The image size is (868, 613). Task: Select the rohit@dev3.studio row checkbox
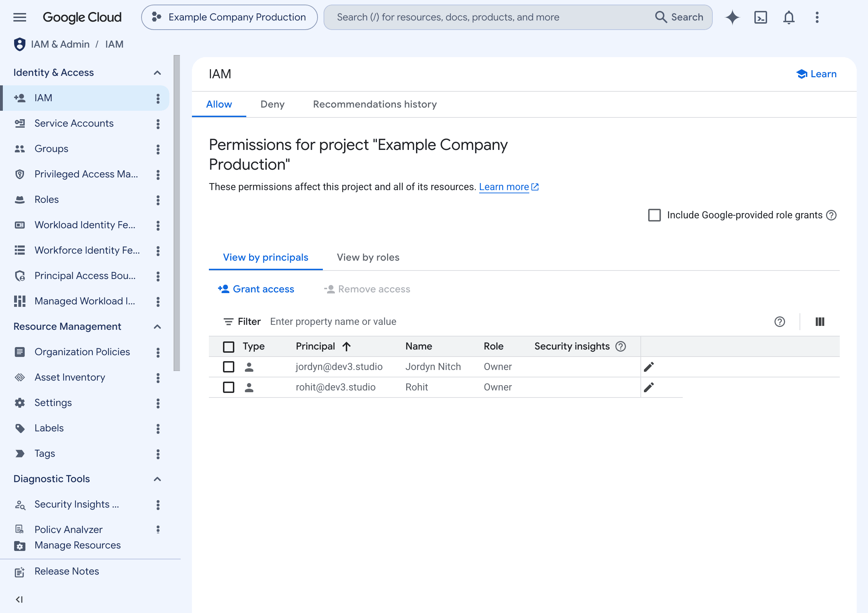pyautogui.click(x=228, y=387)
